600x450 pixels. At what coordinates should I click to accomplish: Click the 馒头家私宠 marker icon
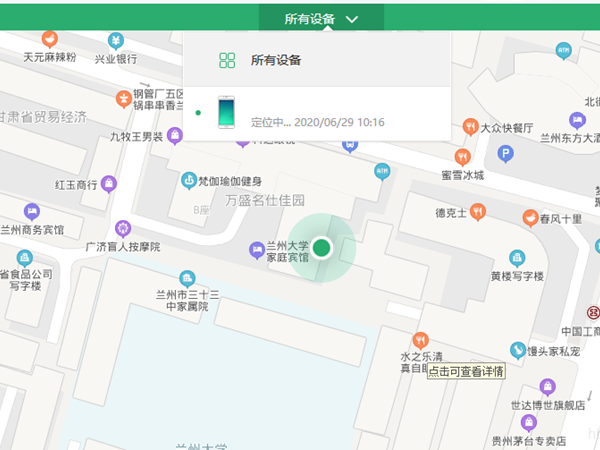point(517,350)
